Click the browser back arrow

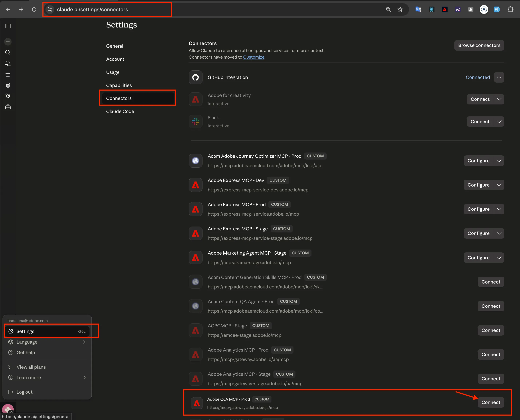click(x=8, y=9)
